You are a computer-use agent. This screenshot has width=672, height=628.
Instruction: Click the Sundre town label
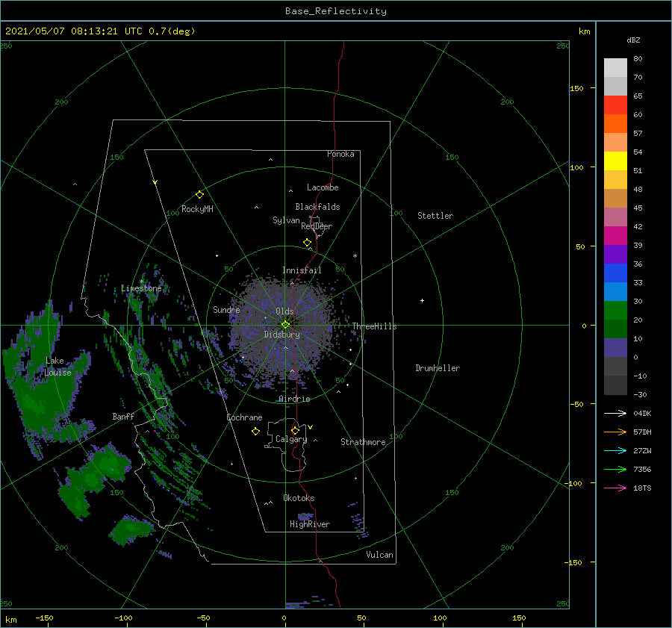pyautogui.click(x=226, y=310)
